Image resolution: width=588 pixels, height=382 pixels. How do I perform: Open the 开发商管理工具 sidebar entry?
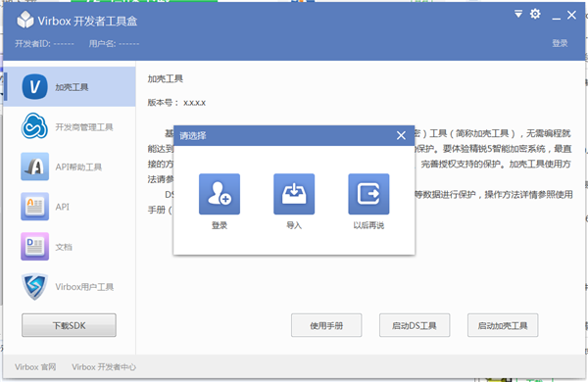click(x=84, y=127)
